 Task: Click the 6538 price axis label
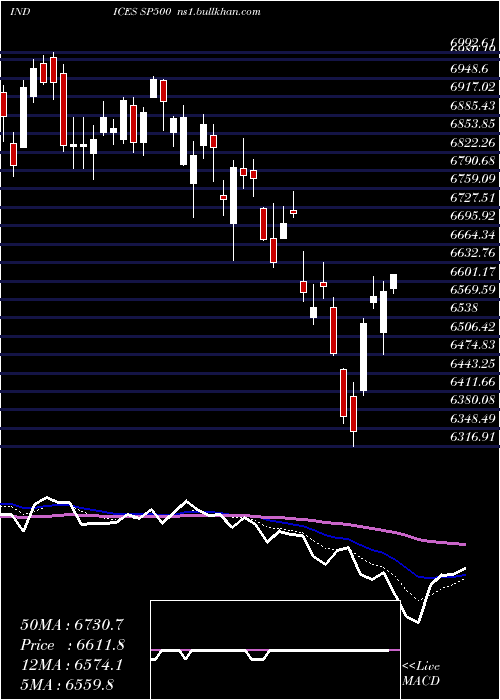pos(465,310)
